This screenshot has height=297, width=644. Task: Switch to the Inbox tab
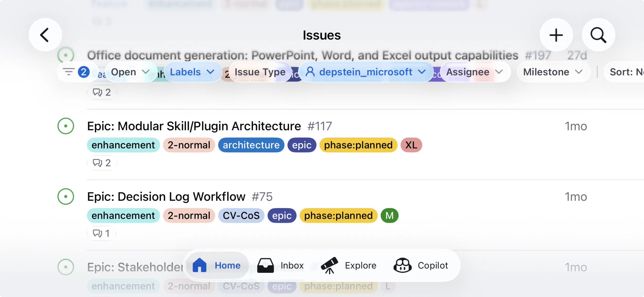coord(281,265)
